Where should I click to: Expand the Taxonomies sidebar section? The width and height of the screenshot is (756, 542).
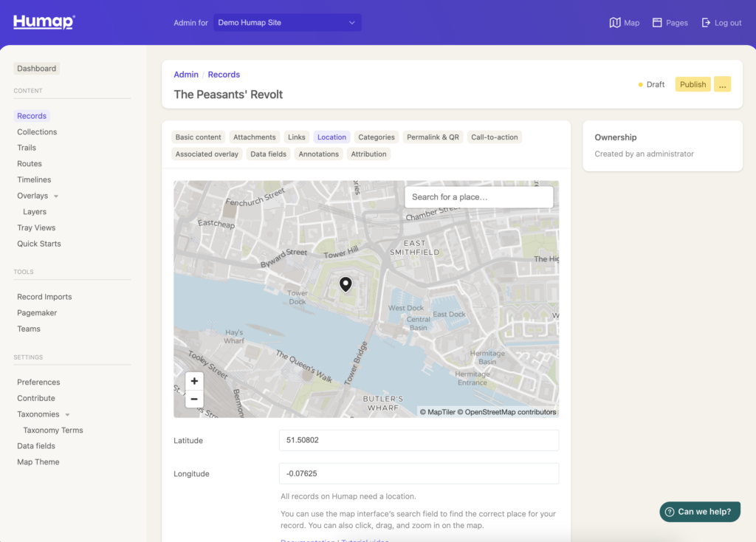[x=67, y=415]
